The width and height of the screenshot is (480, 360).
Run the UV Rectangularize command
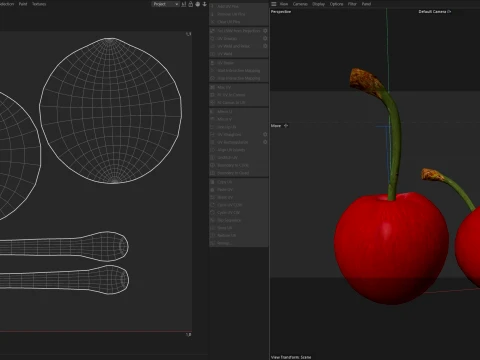point(235,142)
